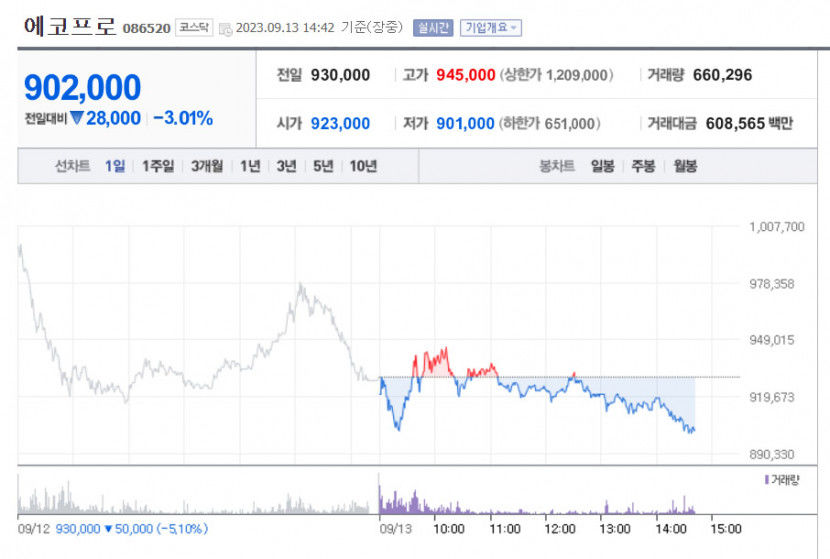Click the 1,007,700 y-axis label
Screen dimensions: 830x559
click(x=777, y=227)
